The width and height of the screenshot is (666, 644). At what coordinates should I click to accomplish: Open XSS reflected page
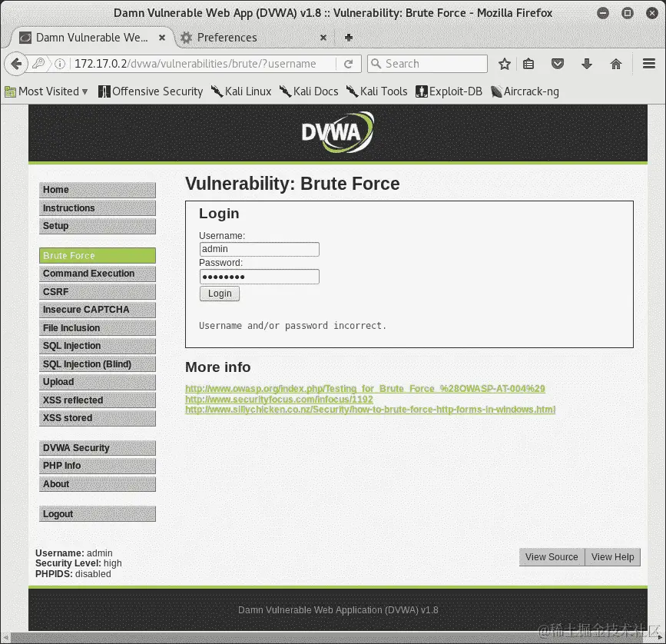click(98, 400)
